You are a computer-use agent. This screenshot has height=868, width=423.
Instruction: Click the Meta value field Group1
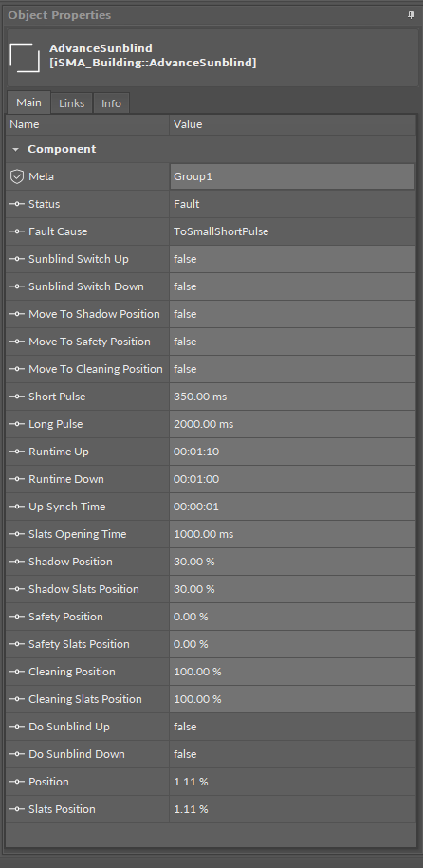pos(292,176)
